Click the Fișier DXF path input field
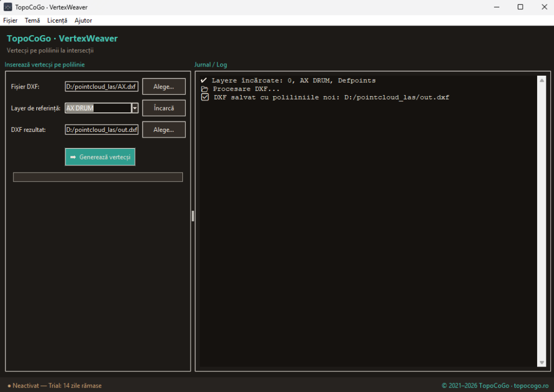 (x=102, y=87)
